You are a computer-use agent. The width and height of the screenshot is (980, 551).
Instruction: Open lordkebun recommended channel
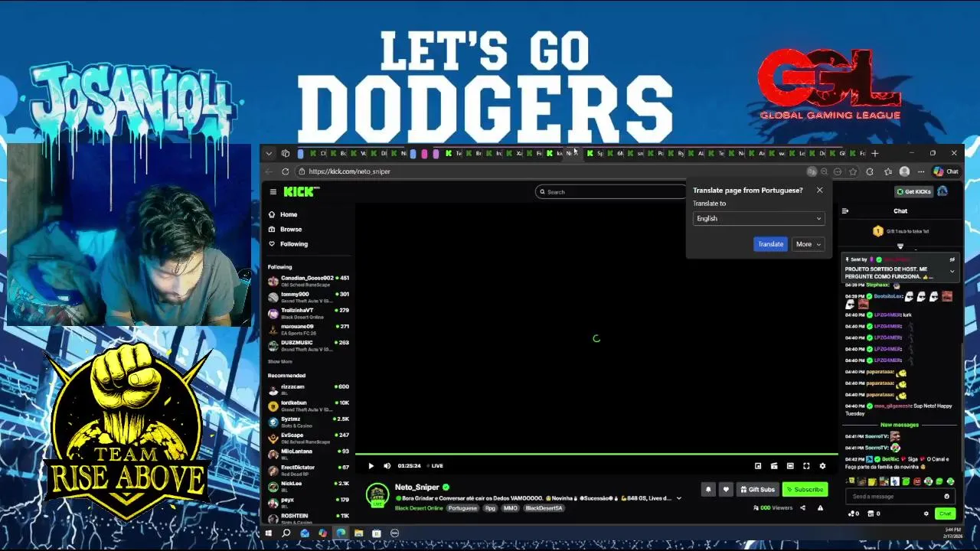click(x=309, y=406)
